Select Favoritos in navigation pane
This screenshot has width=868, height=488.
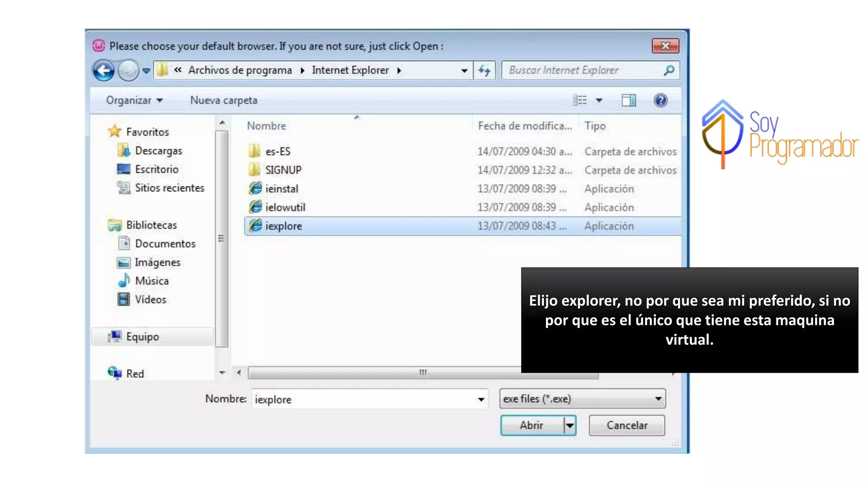click(147, 132)
